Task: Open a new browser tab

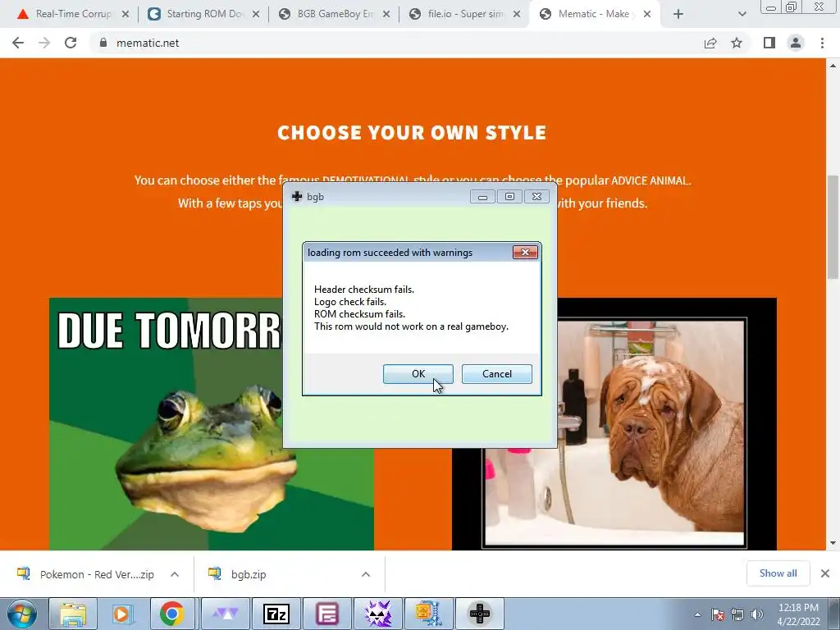Action: [678, 15]
